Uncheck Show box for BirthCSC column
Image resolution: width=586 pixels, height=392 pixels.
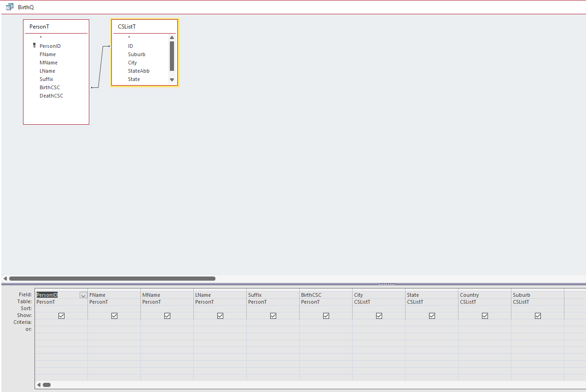click(326, 316)
